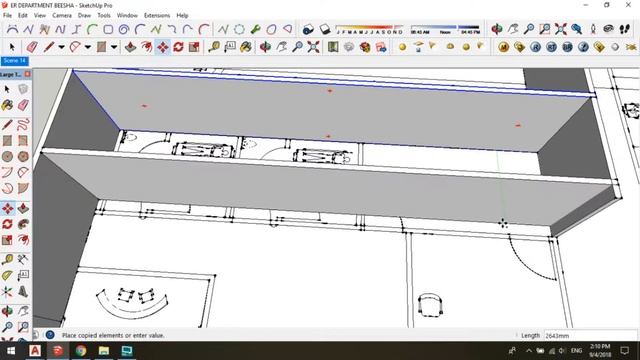The image size is (640, 360).
Task: Open the Windows Start menu
Action: pos(11,351)
